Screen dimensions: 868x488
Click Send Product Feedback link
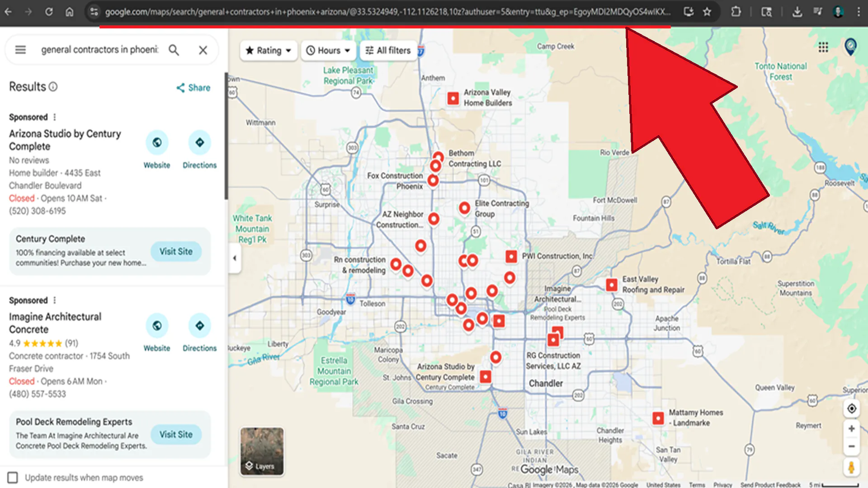(x=770, y=485)
